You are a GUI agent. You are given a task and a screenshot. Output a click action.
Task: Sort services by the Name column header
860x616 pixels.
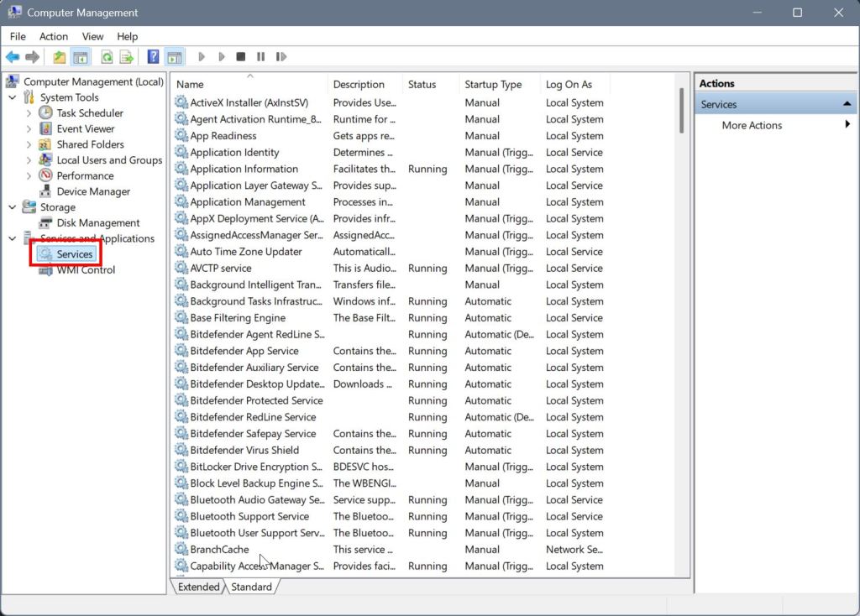pos(249,85)
